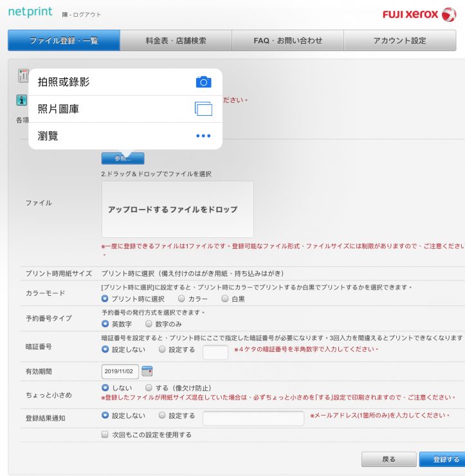
Task: Open the calendar picker icon beside date
Action: point(147,371)
